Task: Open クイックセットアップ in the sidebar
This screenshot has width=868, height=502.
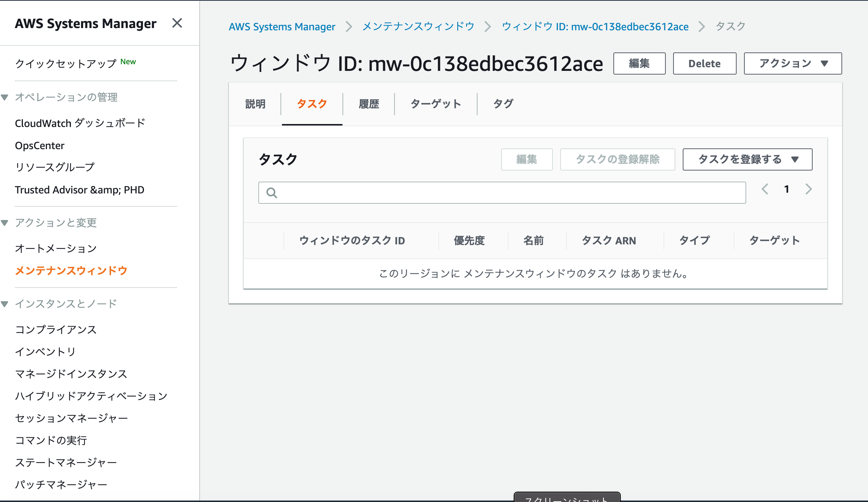Action: click(66, 63)
